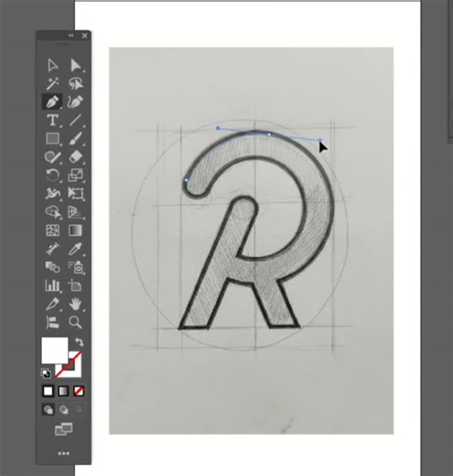Image resolution: width=453 pixels, height=476 pixels.
Task: Choose the Line Segment tool
Action: [x=75, y=120]
